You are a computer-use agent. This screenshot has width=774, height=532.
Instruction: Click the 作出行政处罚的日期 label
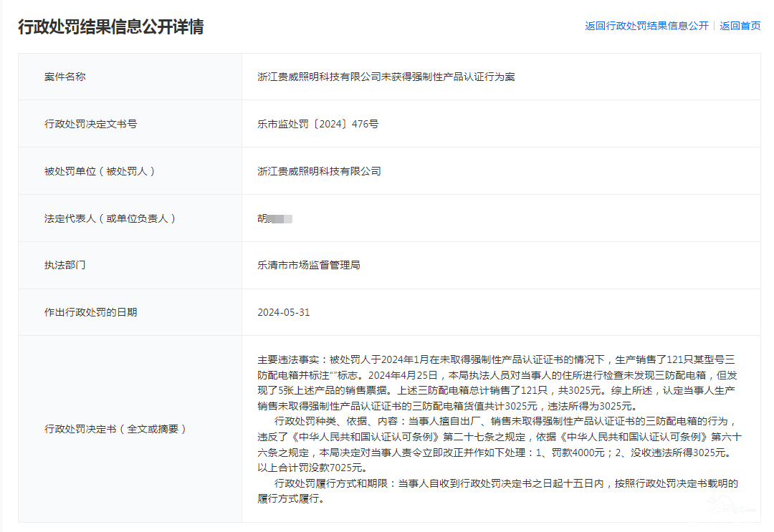coord(91,313)
